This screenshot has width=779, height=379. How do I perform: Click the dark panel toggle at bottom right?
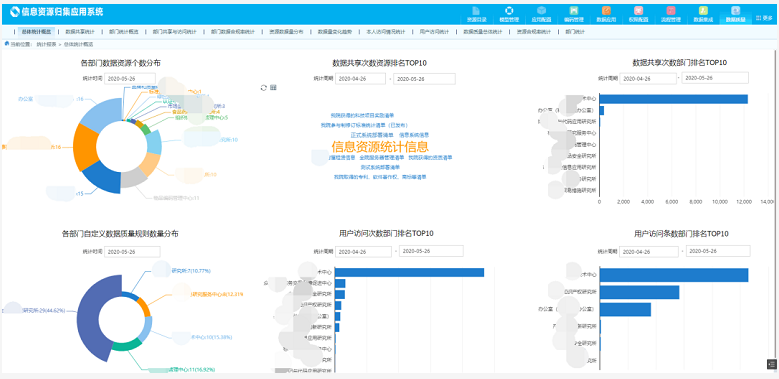point(771,365)
